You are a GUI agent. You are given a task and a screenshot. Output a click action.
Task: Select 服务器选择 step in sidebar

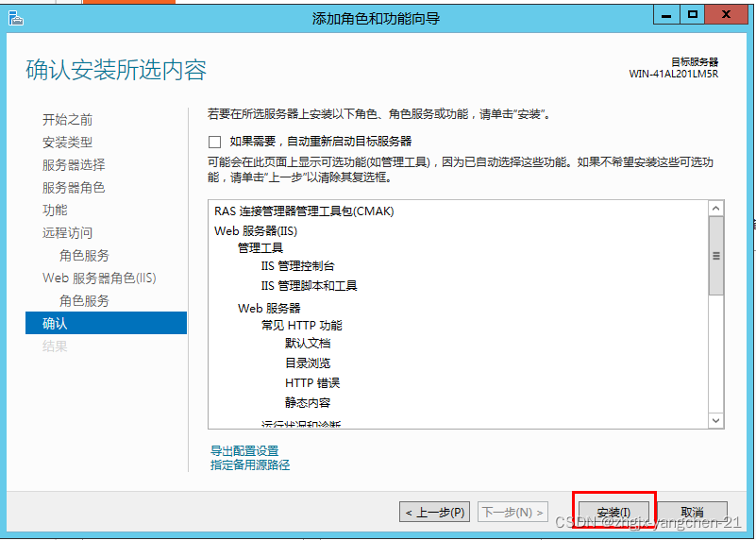tap(74, 164)
